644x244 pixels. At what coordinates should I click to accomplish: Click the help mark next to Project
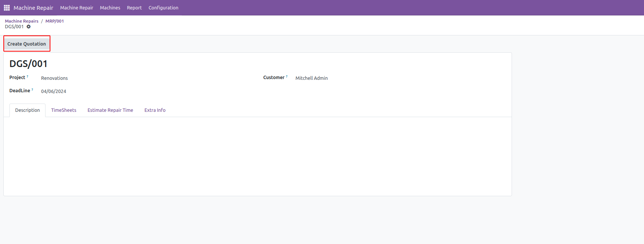tap(27, 76)
